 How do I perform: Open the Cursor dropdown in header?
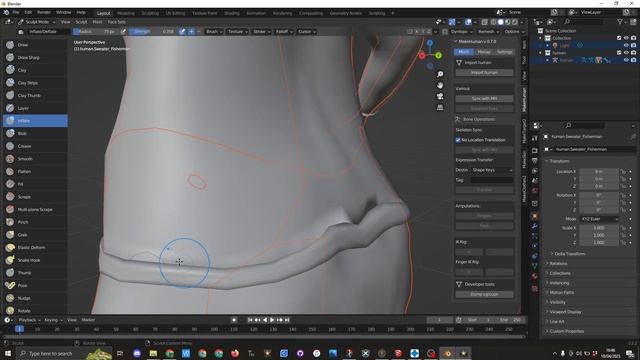tap(306, 31)
